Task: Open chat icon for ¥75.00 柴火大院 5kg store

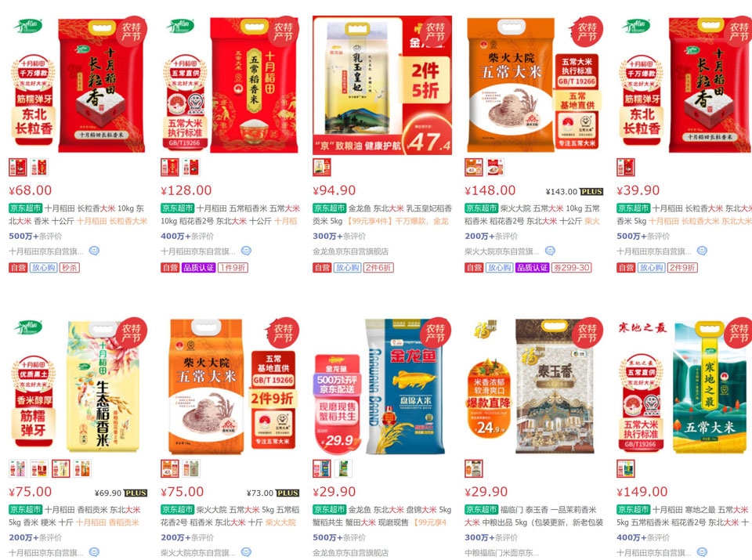Action: point(246,552)
